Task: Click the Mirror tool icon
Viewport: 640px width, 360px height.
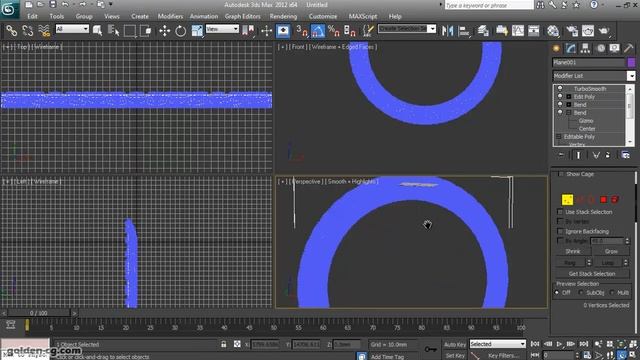Action: point(447,31)
